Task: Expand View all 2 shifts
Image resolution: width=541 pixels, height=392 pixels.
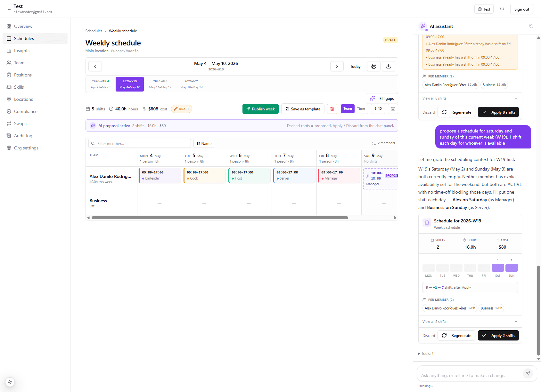Action: [x=470, y=322]
